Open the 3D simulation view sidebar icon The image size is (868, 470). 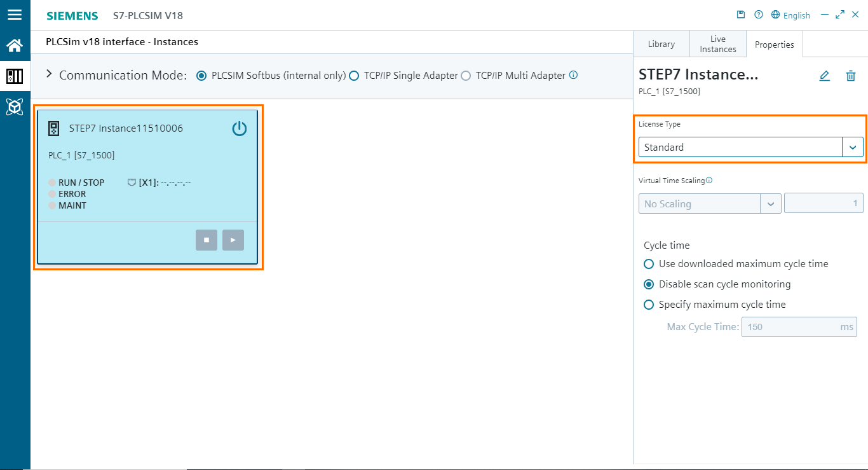15,106
